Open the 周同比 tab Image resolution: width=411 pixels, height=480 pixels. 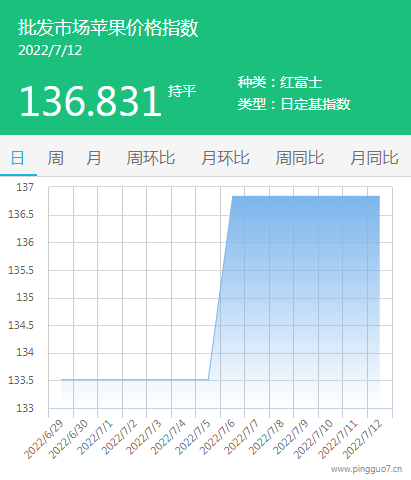300,158
